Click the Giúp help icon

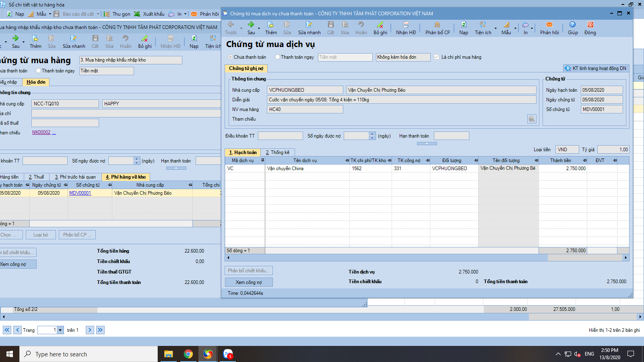[572, 25]
